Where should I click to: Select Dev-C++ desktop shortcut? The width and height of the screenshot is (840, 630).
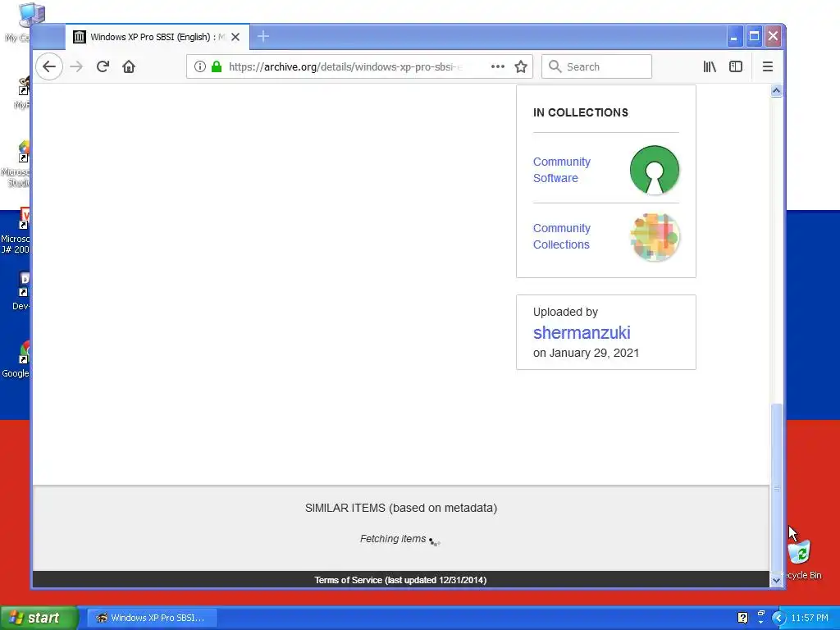point(21,291)
